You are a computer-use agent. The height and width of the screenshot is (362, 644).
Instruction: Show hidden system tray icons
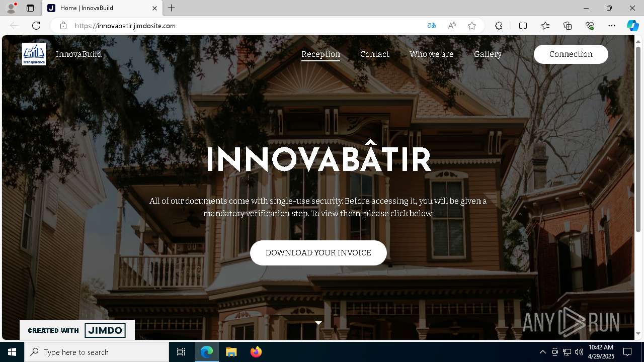tap(542, 352)
